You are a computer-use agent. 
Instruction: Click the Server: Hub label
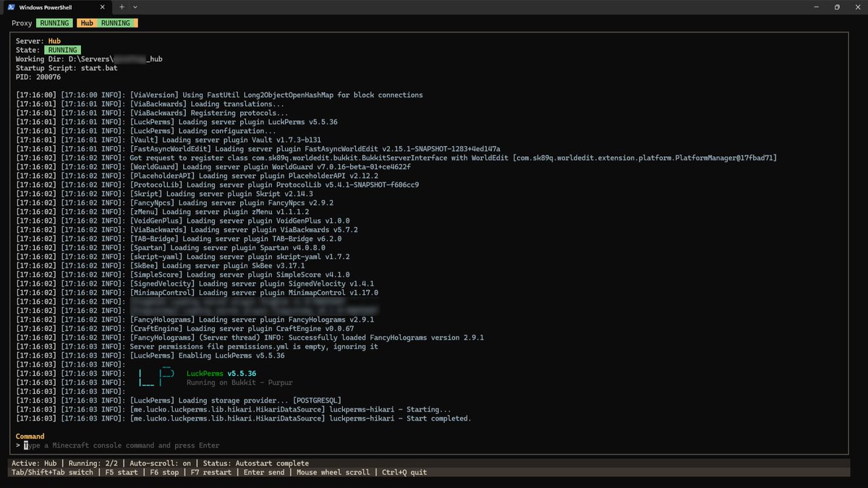38,41
